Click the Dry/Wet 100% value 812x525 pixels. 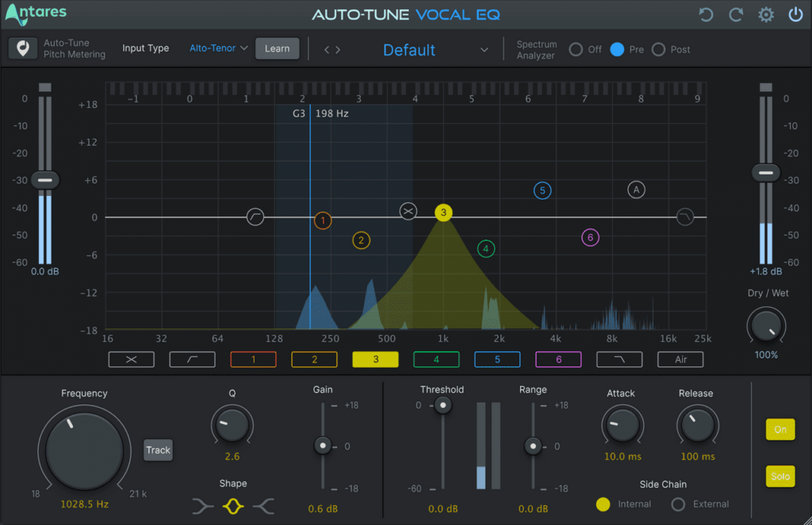click(x=766, y=355)
